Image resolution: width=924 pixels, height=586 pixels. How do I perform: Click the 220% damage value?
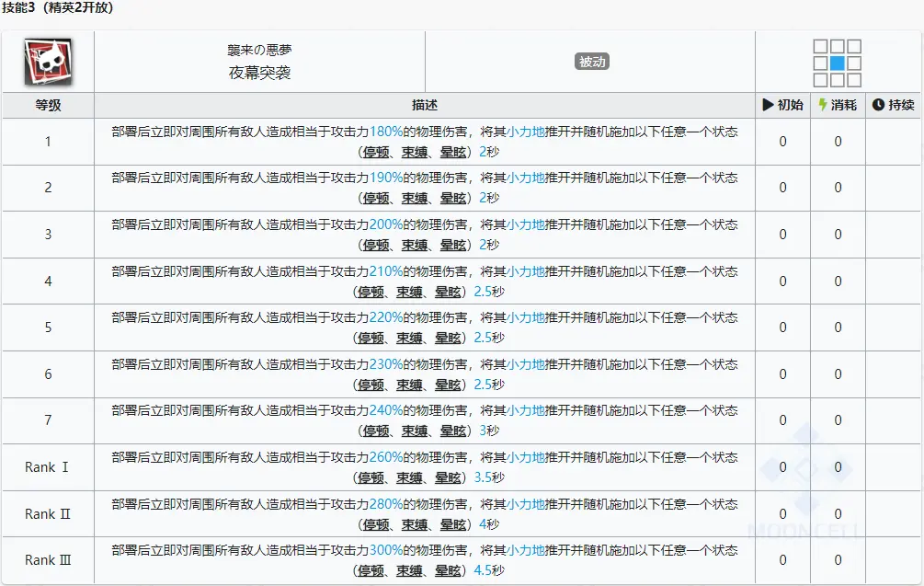point(386,317)
